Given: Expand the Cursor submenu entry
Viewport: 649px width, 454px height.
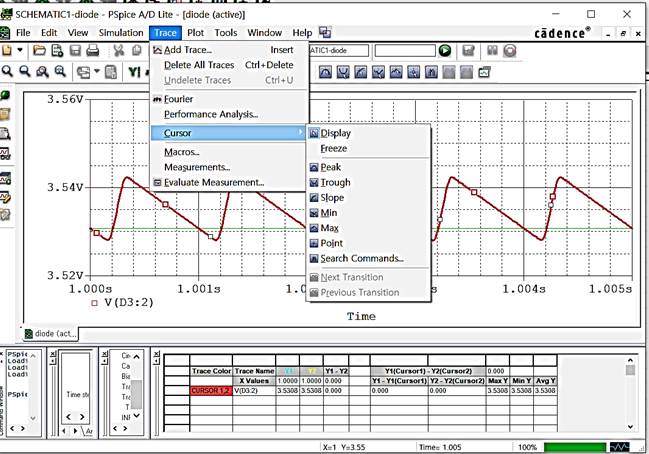Looking at the screenshot, I should [228, 133].
